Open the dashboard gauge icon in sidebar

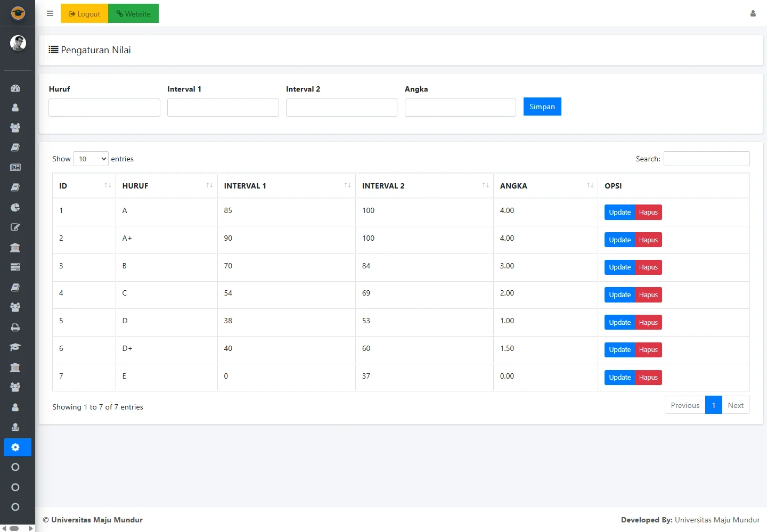coord(15,88)
